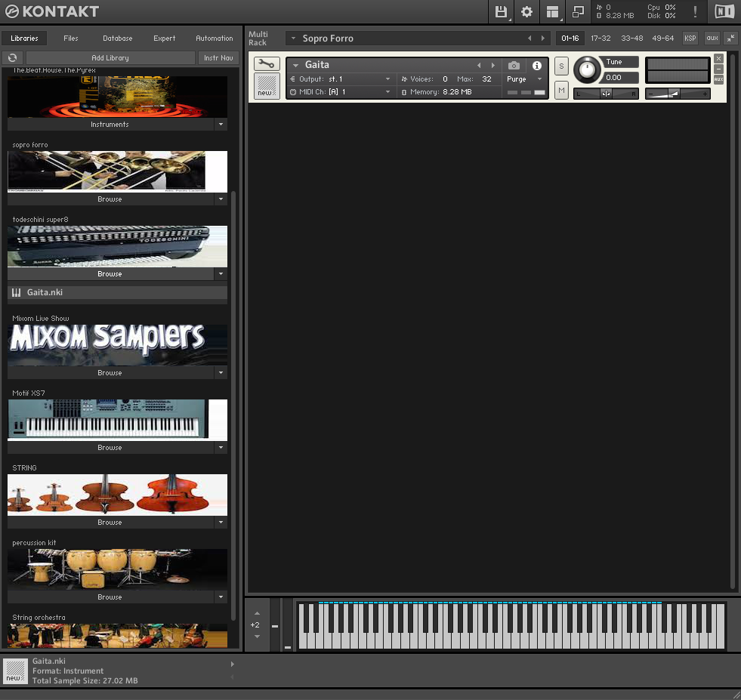741x700 pixels.
Task: Switch to Libraries tab
Action: [x=24, y=39]
